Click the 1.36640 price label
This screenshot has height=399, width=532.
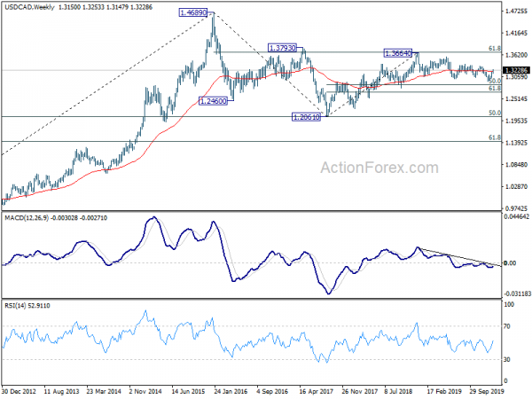pos(398,53)
